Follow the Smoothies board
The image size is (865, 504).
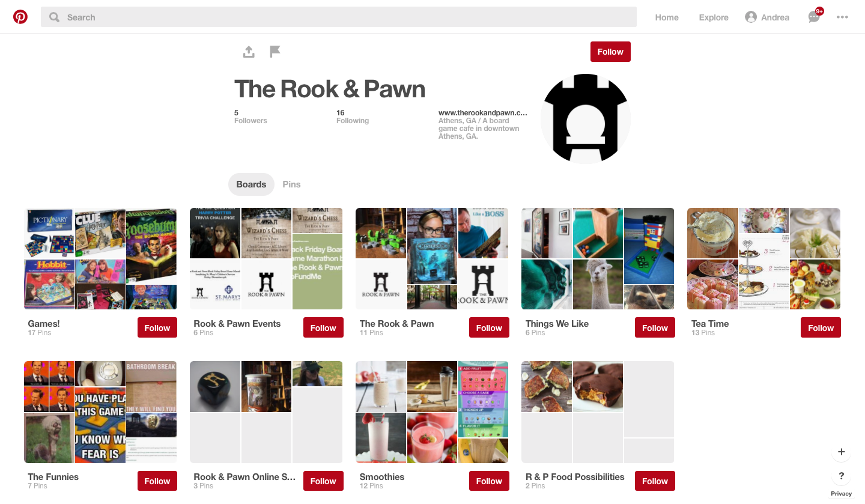(489, 481)
